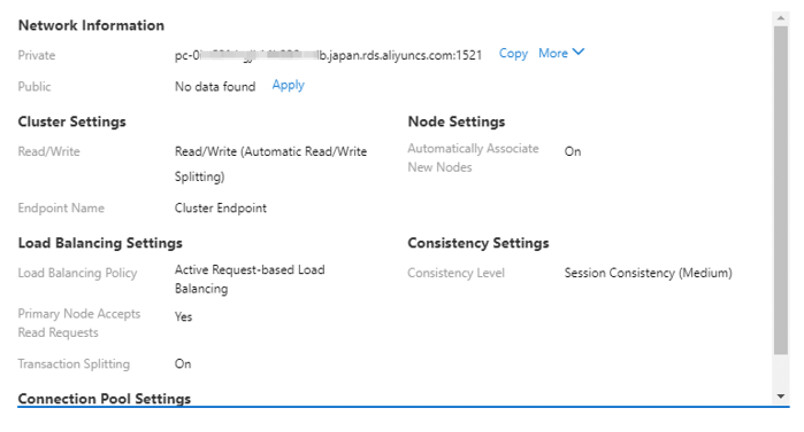The height and width of the screenshot is (432, 804).
Task: Click the Consistency Settings heading
Action: pyautogui.click(x=478, y=243)
